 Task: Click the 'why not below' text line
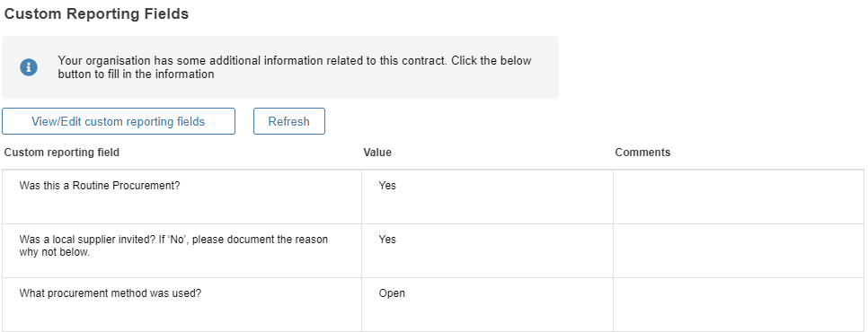(54, 253)
